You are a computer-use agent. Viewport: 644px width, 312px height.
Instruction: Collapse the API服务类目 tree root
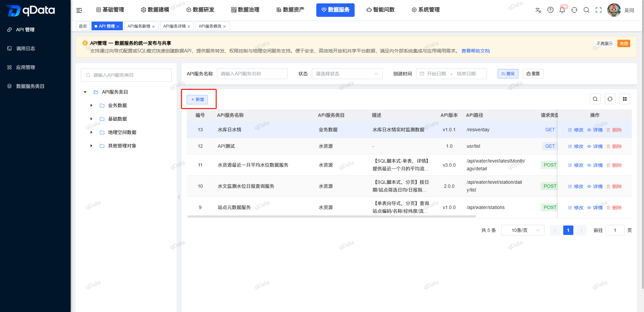[85, 92]
